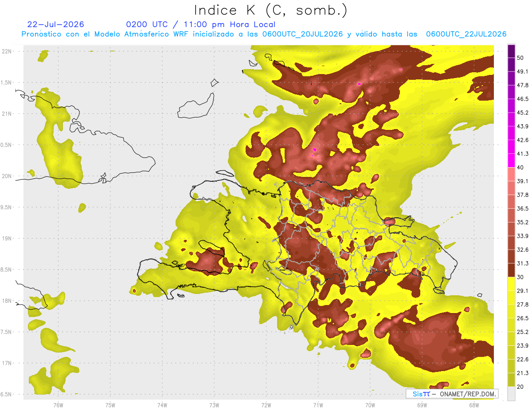Click the "20" color scale value
Image resolution: width=532 pixels, height=411 pixels.
520,387
